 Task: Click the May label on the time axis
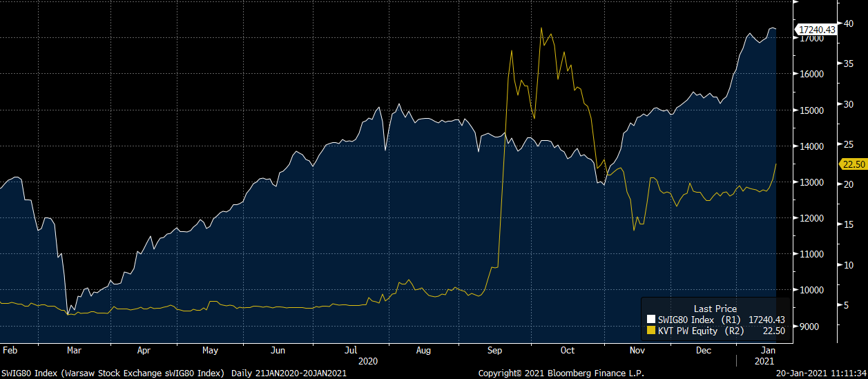tap(210, 350)
